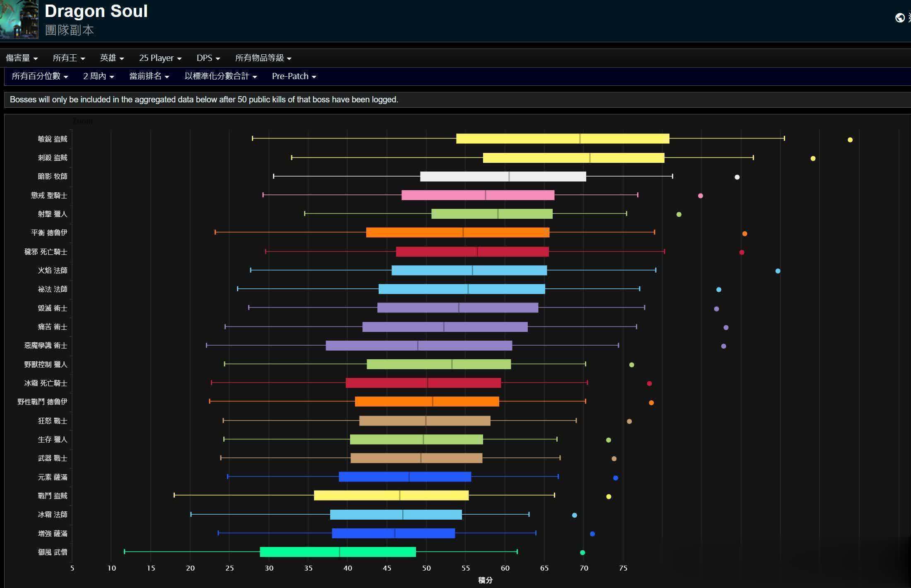The image size is (911, 588).
Task: Click the 平衡 德魯伊 row label
Action: 49,233
